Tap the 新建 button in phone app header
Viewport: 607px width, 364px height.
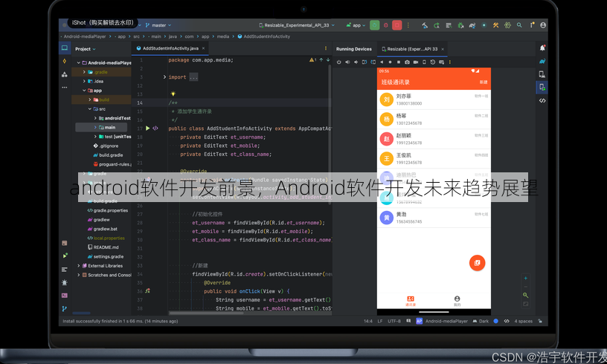pyautogui.click(x=484, y=82)
